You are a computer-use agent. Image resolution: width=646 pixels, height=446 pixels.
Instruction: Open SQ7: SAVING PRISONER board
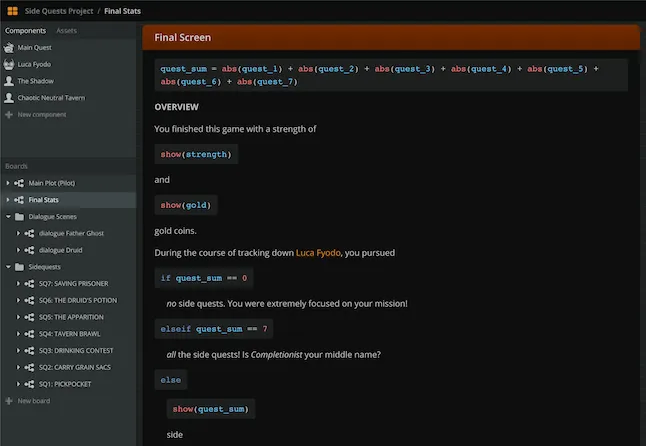pos(73,284)
